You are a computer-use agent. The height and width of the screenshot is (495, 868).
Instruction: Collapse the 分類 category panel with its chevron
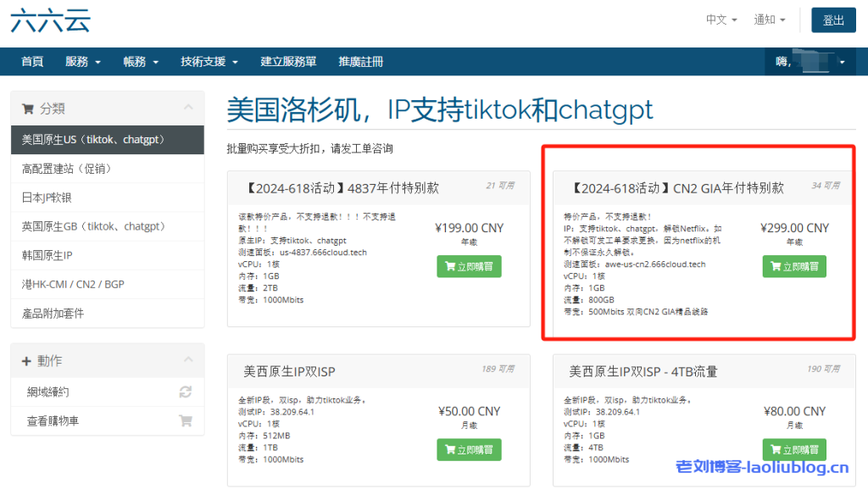pyautogui.click(x=188, y=108)
